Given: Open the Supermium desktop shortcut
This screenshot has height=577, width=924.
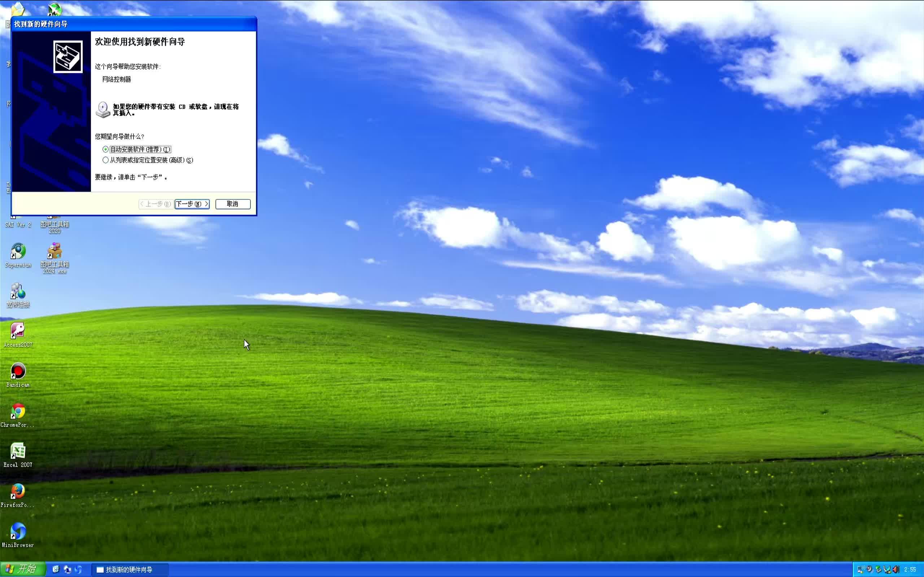Looking at the screenshot, I should coord(18,252).
